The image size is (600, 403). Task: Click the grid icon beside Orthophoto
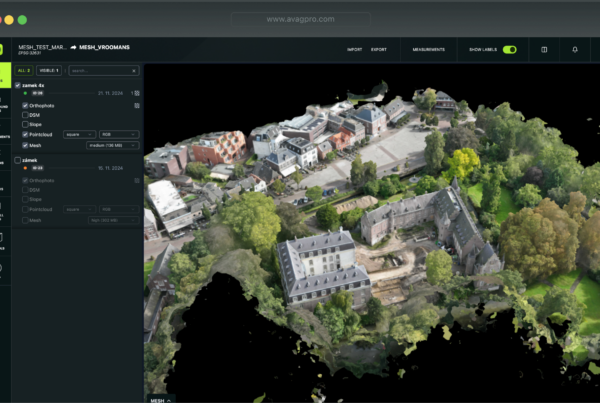[x=136, y=103]
